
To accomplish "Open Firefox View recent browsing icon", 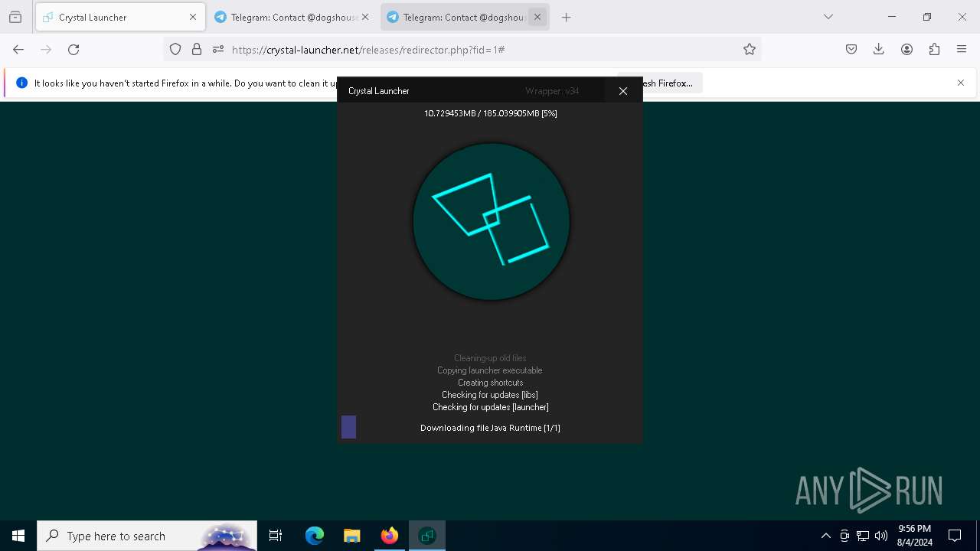I will pyautogui.click(x=15, y=17).
